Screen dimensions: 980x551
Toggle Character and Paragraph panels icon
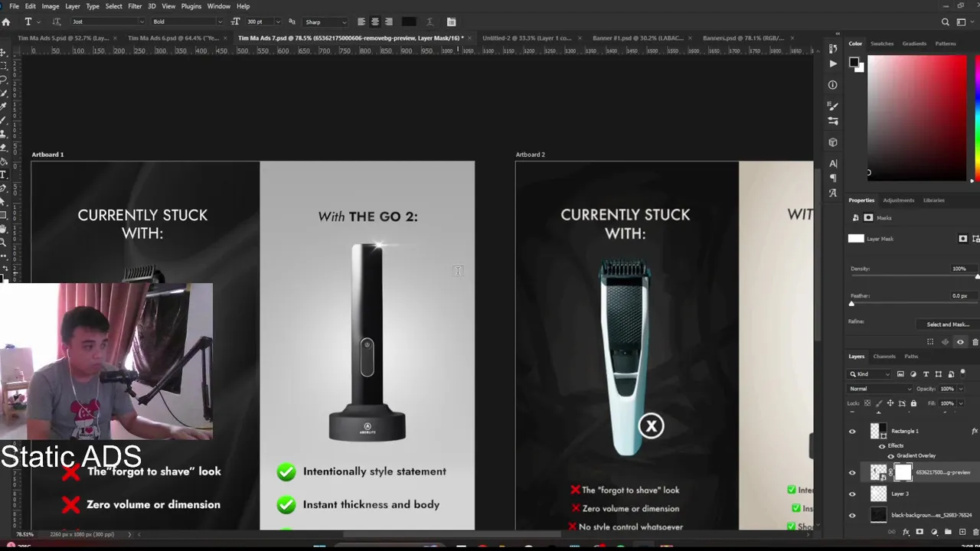click(x=451, y=21)
